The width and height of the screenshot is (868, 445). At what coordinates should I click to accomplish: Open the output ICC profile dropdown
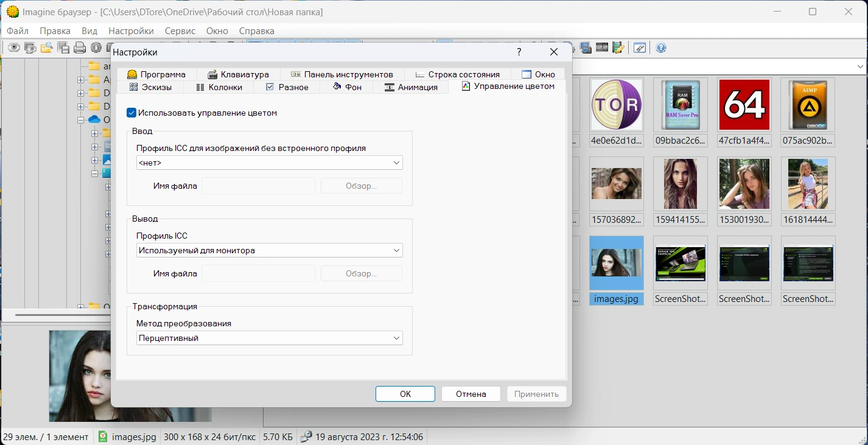269,251
